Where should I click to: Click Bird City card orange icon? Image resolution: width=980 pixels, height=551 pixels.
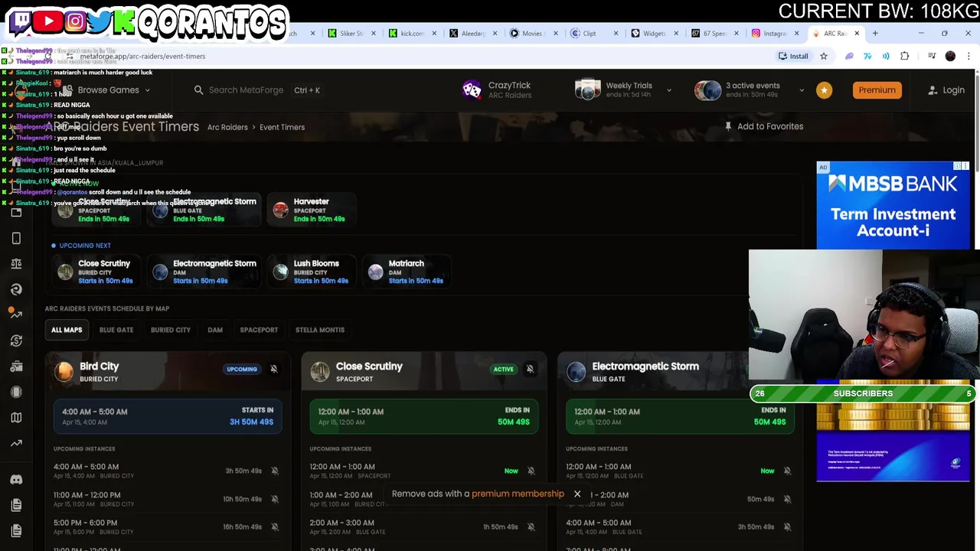(64, 372)
